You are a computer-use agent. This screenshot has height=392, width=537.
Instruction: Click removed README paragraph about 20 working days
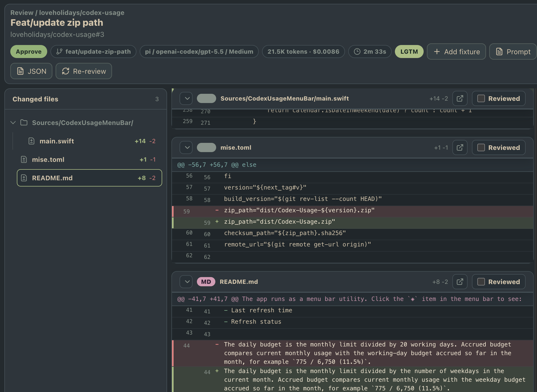[x=353, y=353]
